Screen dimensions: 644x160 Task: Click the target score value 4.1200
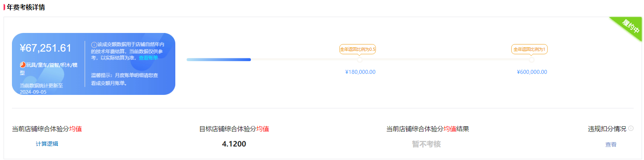point(234,144)
